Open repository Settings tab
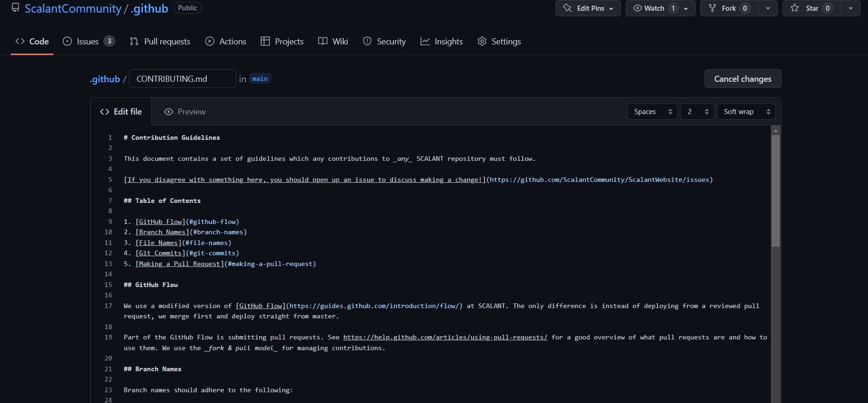 499,41
